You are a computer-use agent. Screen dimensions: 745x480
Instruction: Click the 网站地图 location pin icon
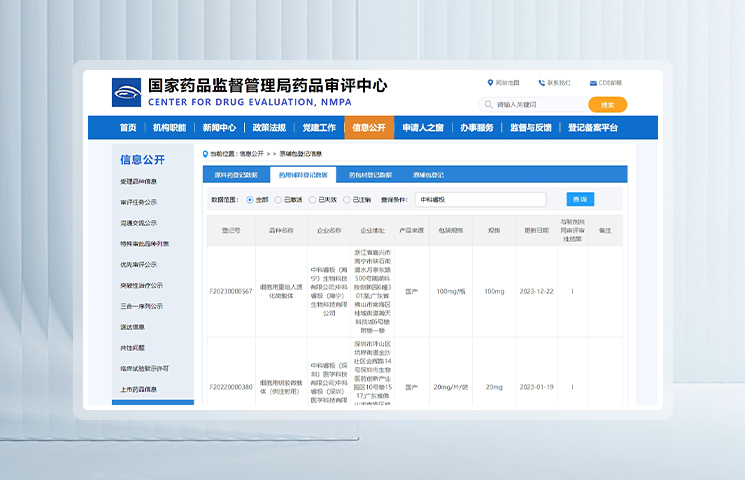[489, 83]
